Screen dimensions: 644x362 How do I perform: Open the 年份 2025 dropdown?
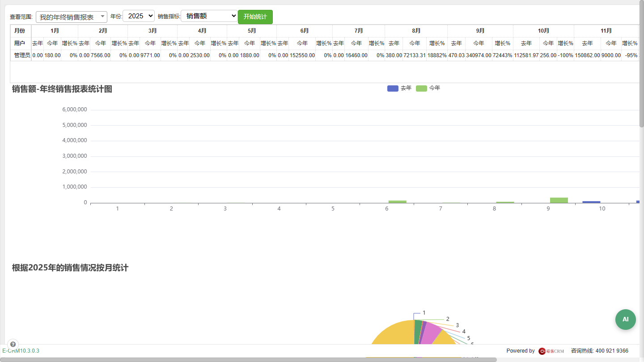point(139,16)
